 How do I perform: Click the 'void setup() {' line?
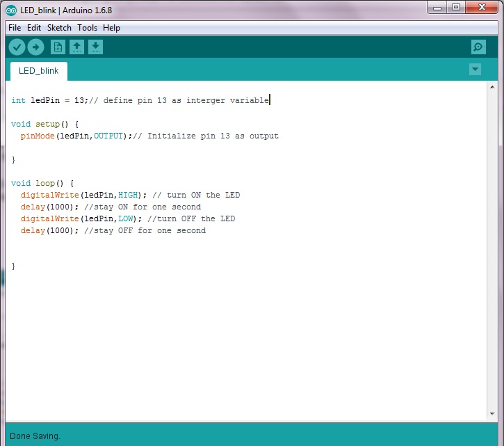[45, 125]
